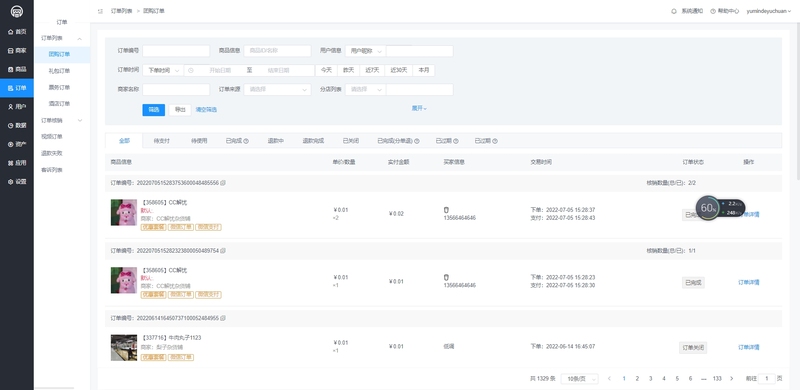Go to the next page arrow in pagination

[732, 379]
